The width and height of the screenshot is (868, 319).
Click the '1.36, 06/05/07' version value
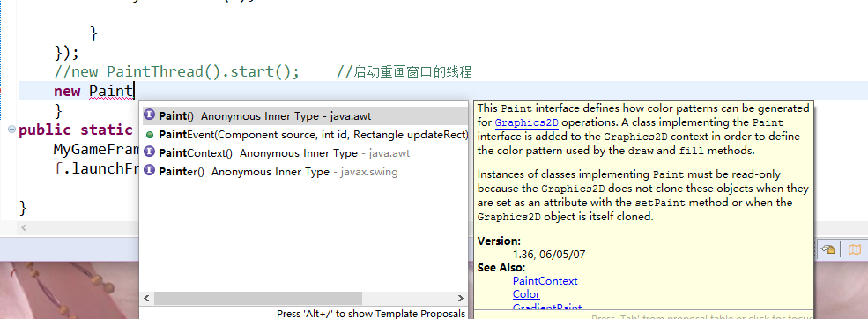[x=549, y=255]
